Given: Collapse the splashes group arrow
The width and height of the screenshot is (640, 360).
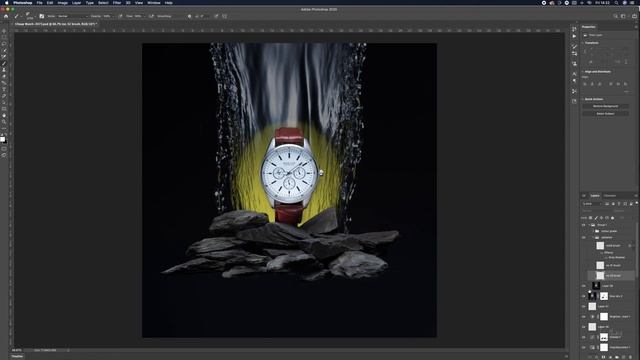Looking at the screenshot, I should point(593,237).
